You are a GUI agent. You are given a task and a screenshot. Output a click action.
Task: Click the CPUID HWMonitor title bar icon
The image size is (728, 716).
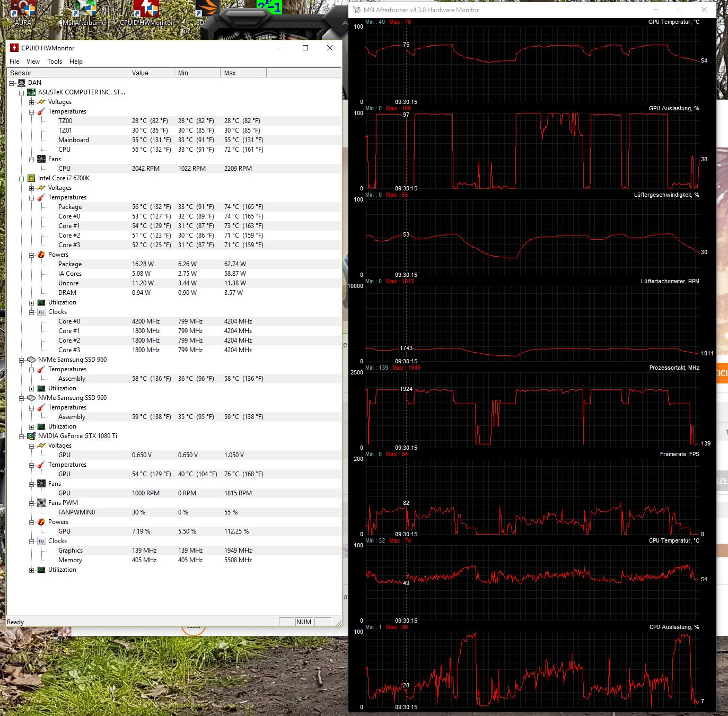(x=14, y=48)
